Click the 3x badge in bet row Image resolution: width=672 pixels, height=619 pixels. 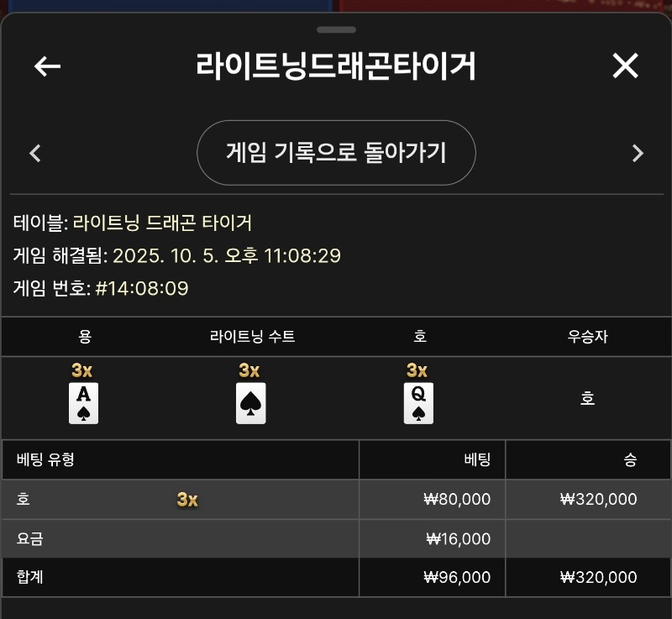coord(187,500)
